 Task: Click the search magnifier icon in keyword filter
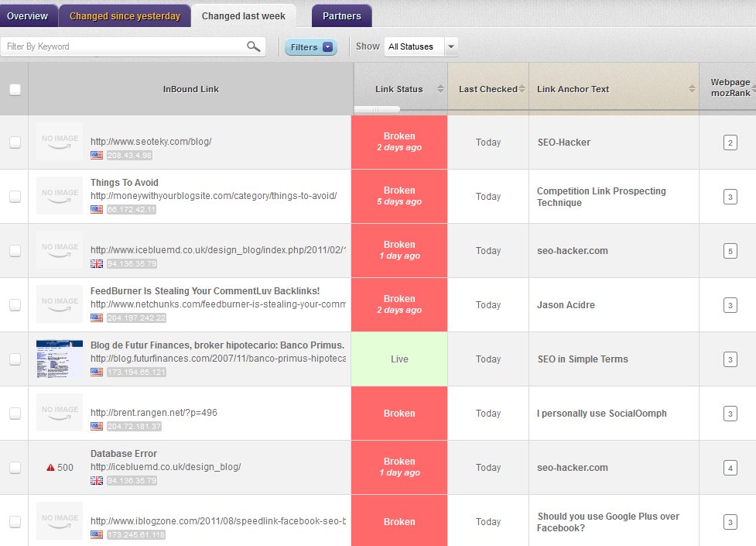point(253,46)
